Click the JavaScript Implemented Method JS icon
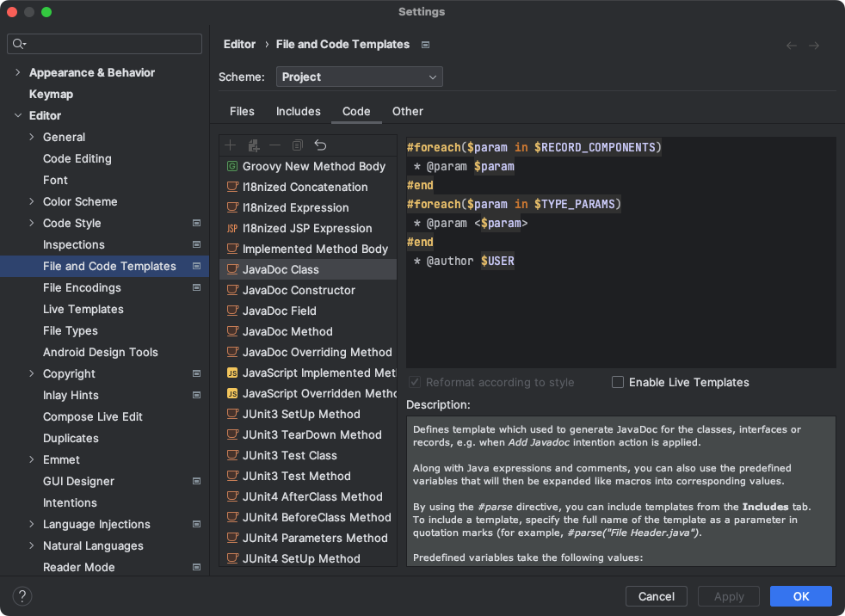This screenshot has height=616, width=845. 232,373
